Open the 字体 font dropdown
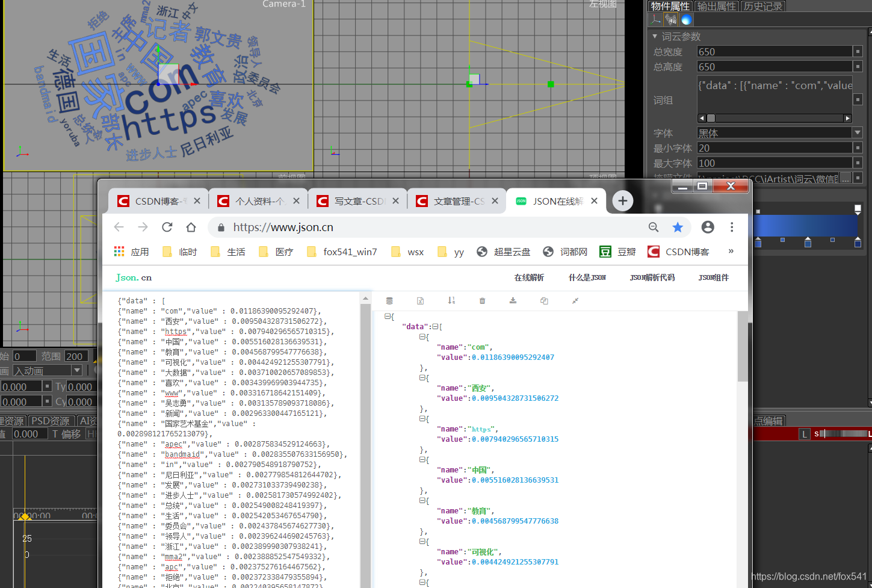Screen dimensions: 872x588 [857, 132]
